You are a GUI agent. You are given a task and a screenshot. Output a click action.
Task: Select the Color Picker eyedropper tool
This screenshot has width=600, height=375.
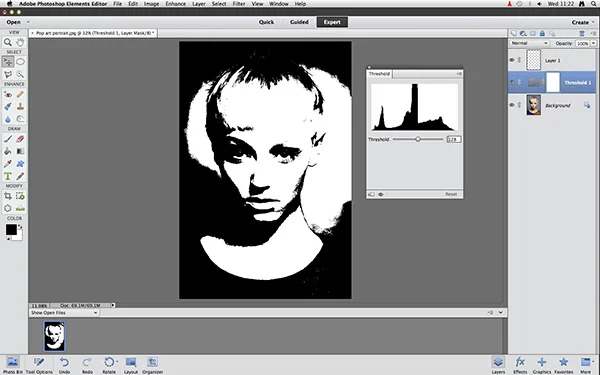8,164
